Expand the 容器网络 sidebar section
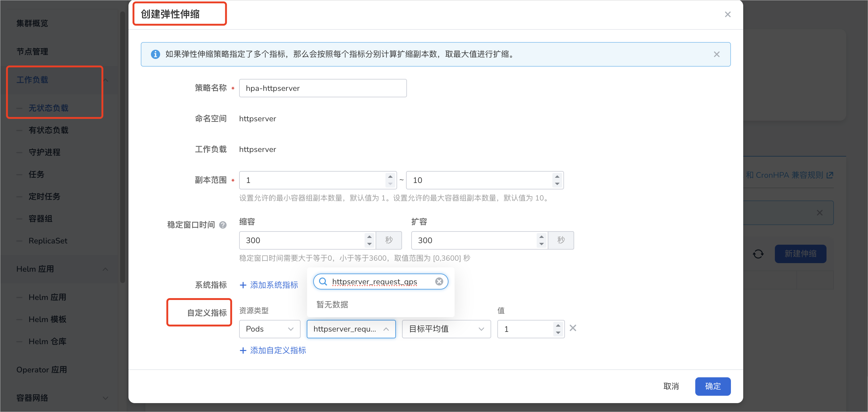 pyautogui.click(x=105, y=398)
